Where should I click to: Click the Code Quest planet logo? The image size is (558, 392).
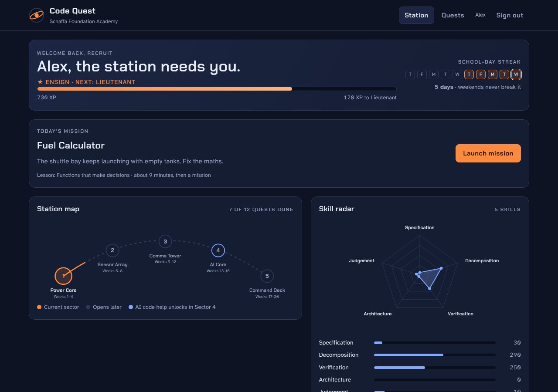tap(37, 15)
